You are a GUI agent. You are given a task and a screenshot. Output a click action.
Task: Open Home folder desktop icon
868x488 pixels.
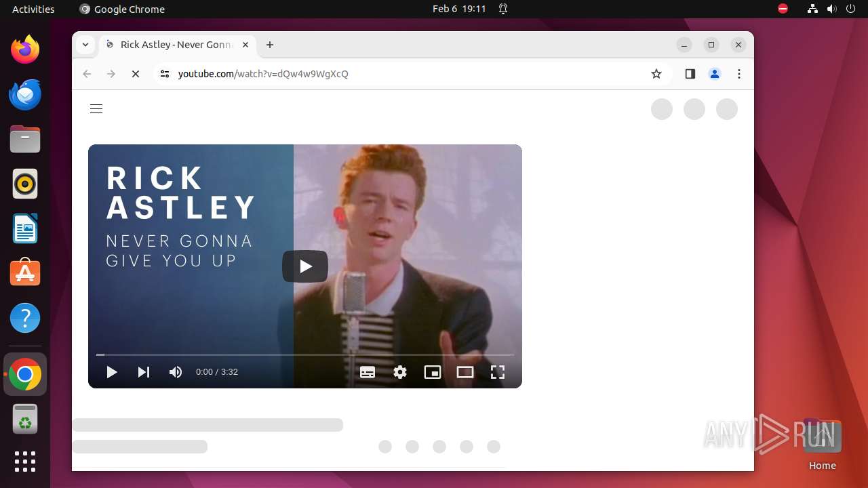point(822,445)
